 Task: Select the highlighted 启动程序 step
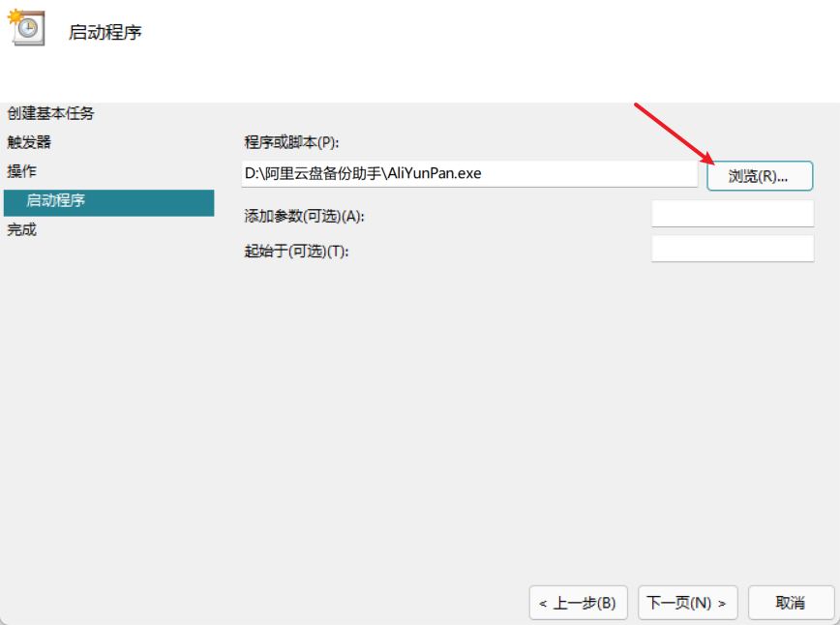click(x=108, y=202)
